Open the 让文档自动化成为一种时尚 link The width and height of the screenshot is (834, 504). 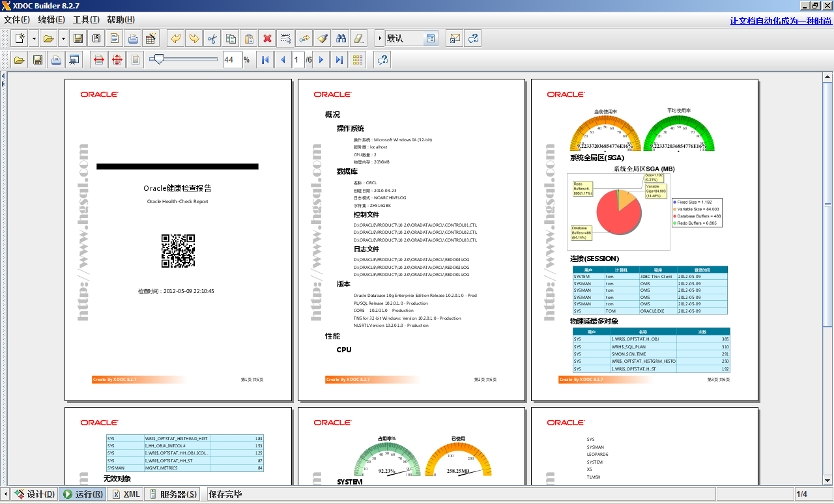point(781,20)
